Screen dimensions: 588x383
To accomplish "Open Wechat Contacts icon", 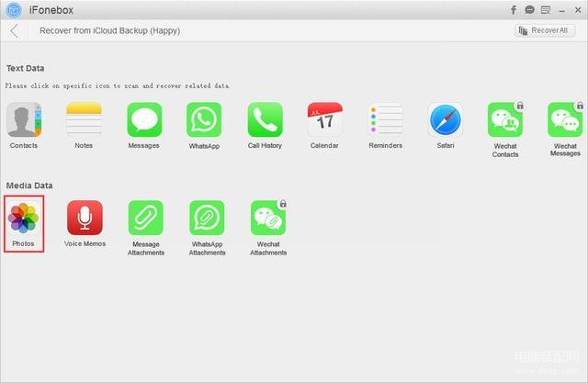I will [505, 120].
